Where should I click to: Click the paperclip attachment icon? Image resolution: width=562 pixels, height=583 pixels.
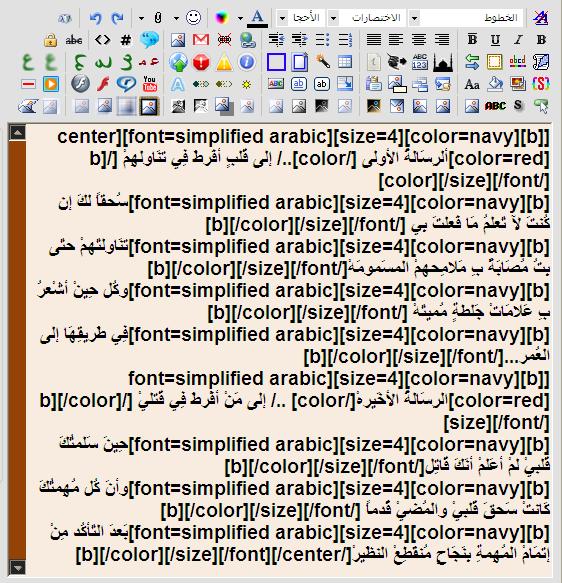(158, 18)
